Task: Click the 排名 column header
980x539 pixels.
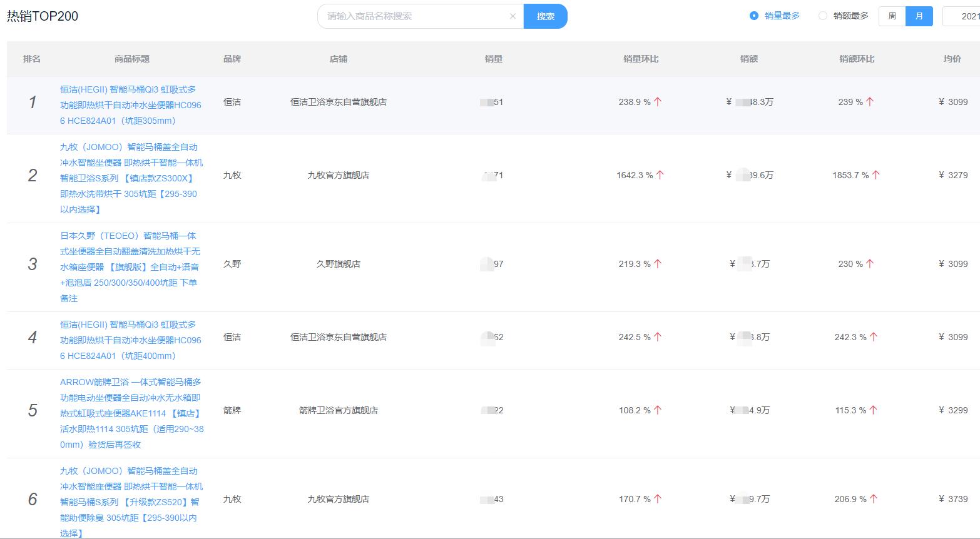Action: (32, 59)
